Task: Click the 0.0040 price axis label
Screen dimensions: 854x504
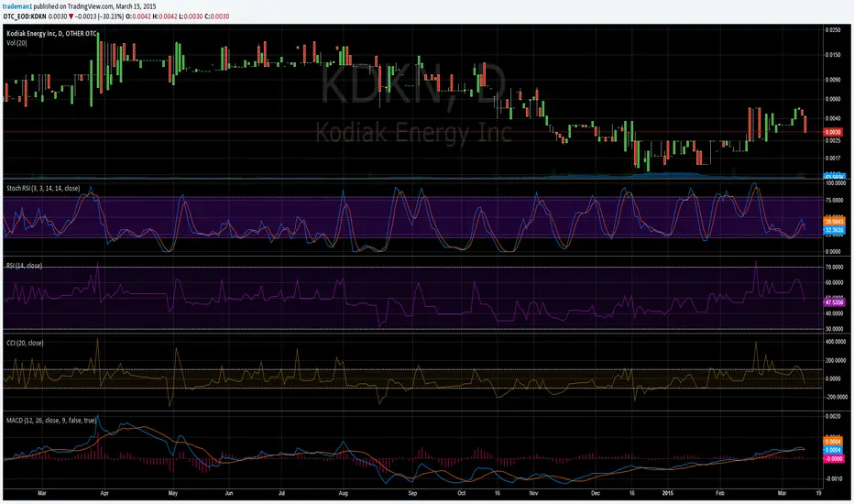Action: (833, 119)
